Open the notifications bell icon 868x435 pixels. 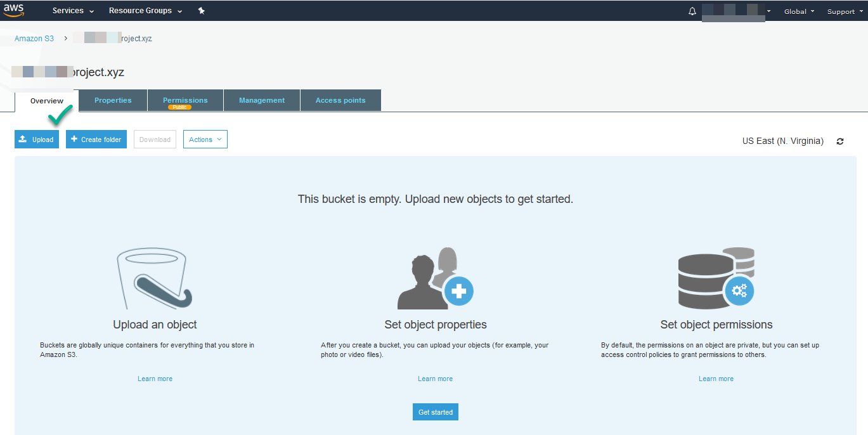692,11
